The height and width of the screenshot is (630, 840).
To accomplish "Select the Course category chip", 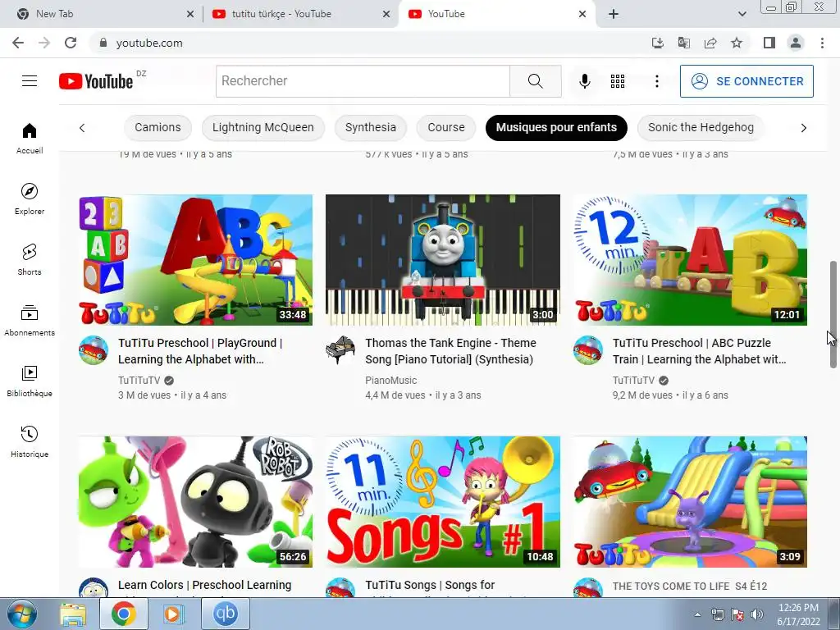I will pyautogui.click(x=446, y=127).
